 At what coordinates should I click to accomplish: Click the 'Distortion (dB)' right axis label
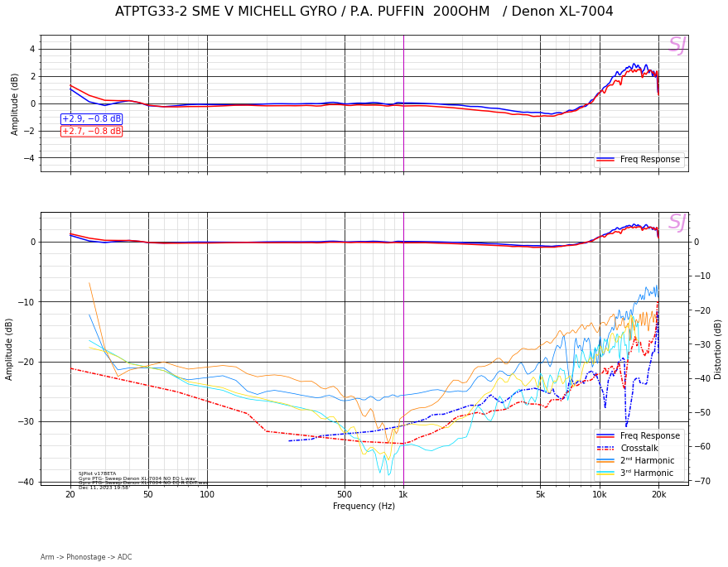point(718,349)
